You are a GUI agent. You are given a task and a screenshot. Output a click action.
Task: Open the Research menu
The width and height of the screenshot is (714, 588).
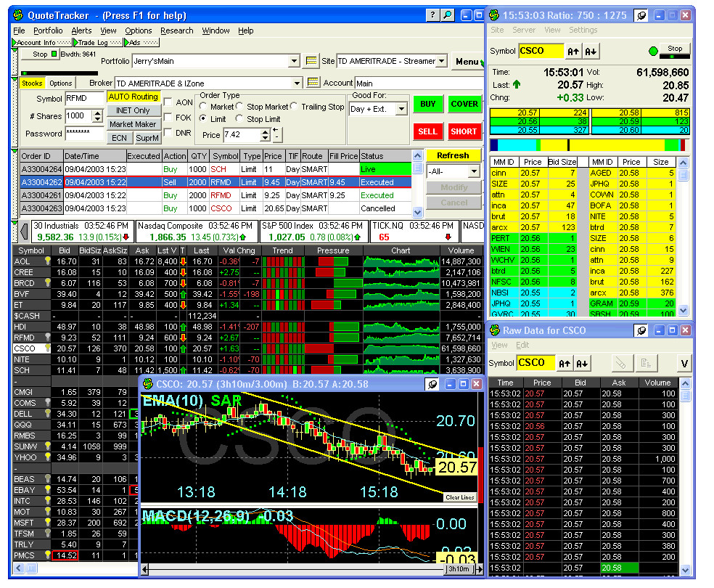tap(176, 30)
